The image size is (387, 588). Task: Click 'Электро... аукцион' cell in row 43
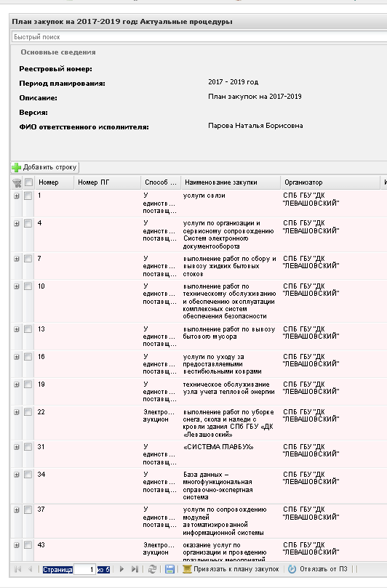159,549
